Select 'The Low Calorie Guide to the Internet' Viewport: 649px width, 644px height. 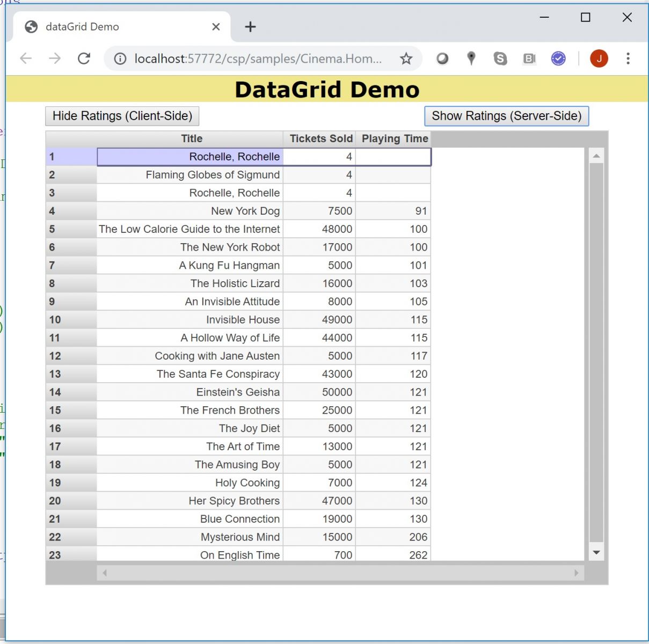pos(190,229)
